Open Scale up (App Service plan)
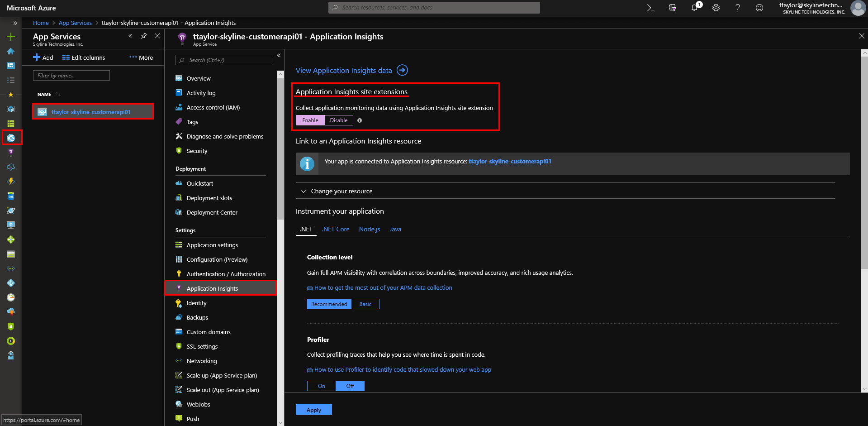Screen dimensions: 868x426 tap(221, 375)
